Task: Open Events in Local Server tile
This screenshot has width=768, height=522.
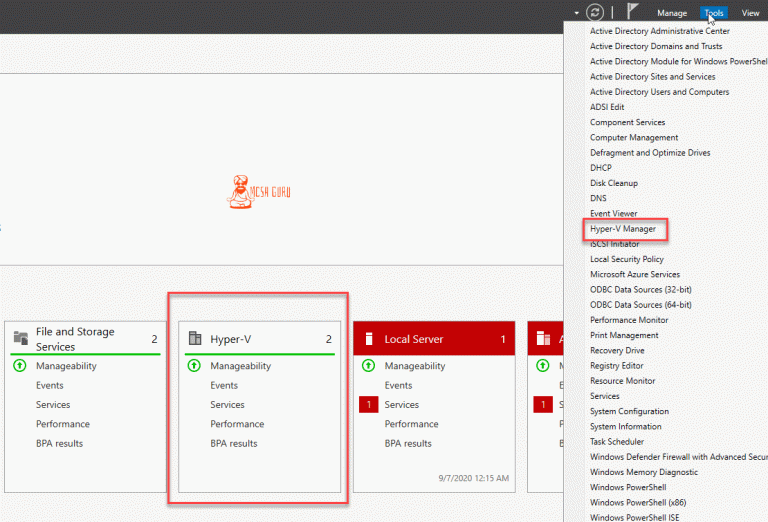Action: 398,385
